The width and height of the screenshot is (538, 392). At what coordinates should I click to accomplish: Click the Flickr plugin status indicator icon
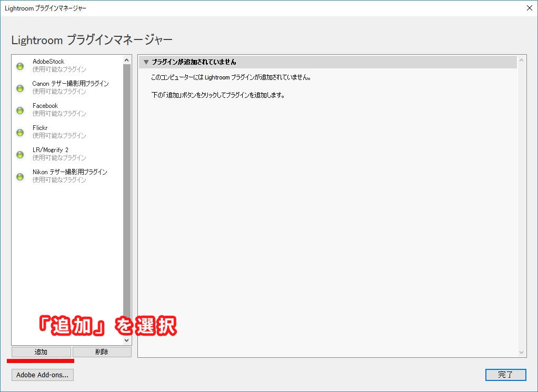[20, 132]
